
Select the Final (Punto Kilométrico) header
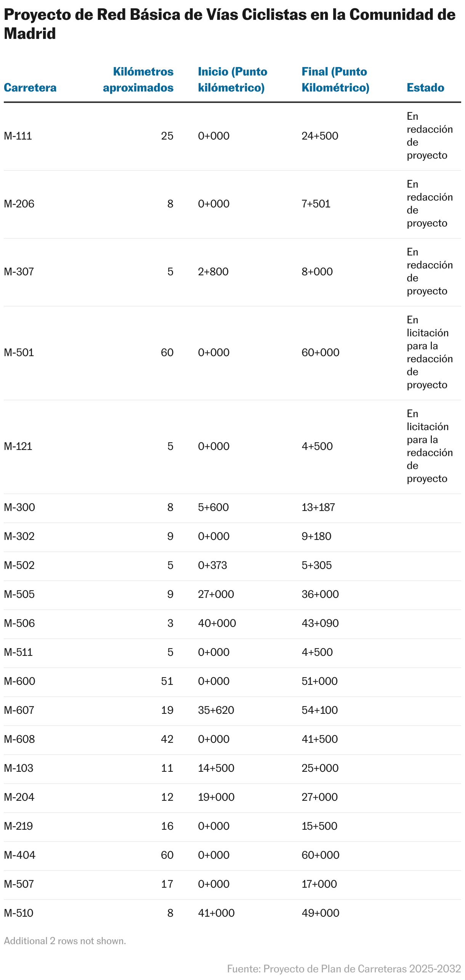point(335,80)
